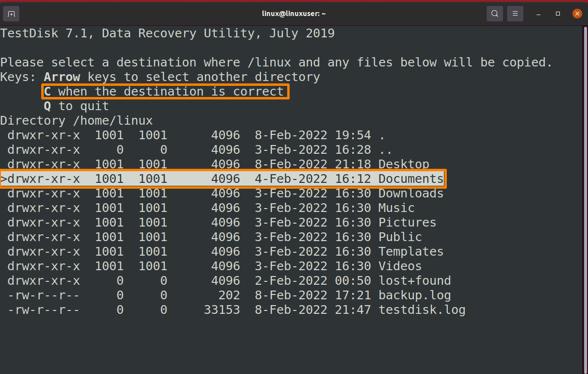Select the Public directory row
The image size is (588, 374).
[214, 237]
